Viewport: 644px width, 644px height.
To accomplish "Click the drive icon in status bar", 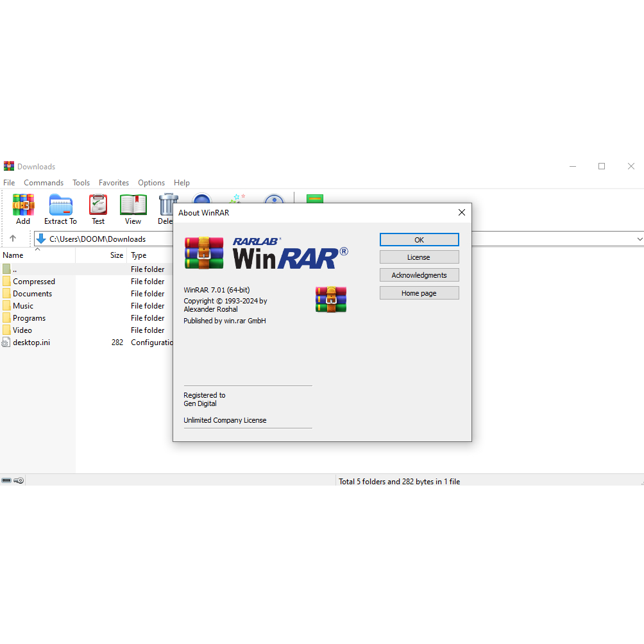I will (6, 480).
